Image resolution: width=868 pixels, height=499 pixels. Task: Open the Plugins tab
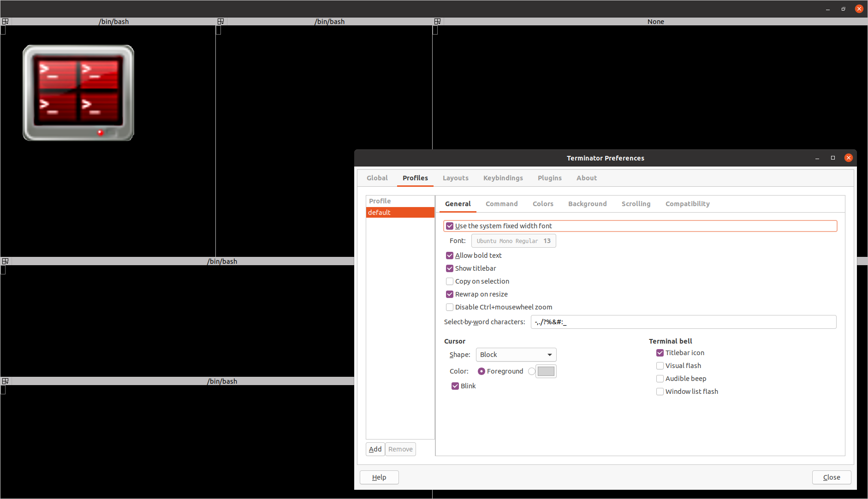(550, 178)
